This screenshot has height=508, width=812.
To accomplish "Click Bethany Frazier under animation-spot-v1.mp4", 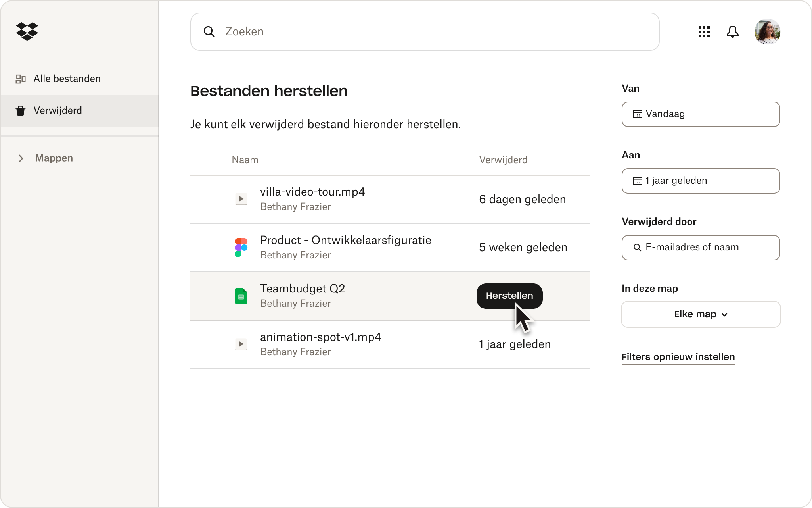I will [x=295, y=352].
